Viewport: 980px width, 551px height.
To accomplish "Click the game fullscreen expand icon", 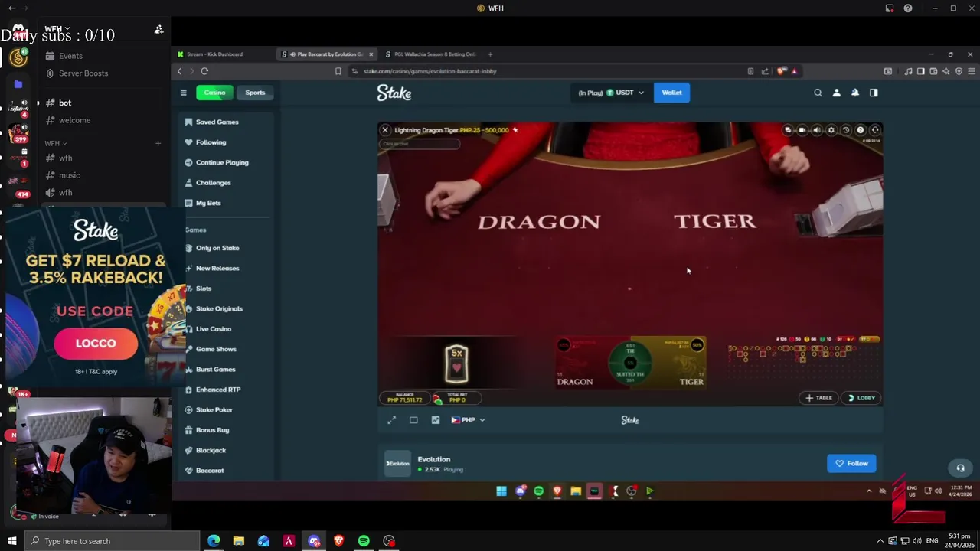I will coord(392,420).
